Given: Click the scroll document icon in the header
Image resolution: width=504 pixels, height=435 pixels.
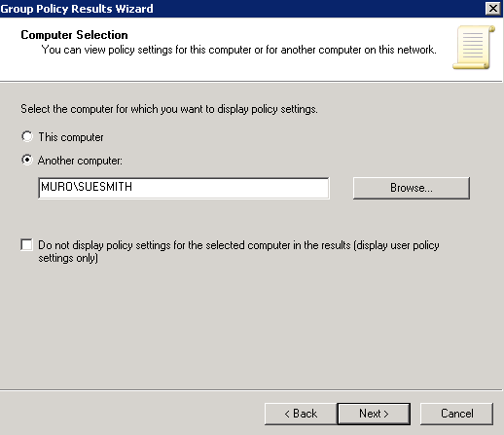Looking at the screenshot, I should click(474, 48).
